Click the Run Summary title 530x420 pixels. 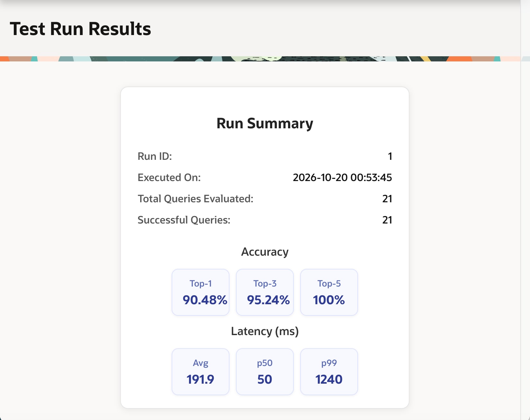point(265,123)
